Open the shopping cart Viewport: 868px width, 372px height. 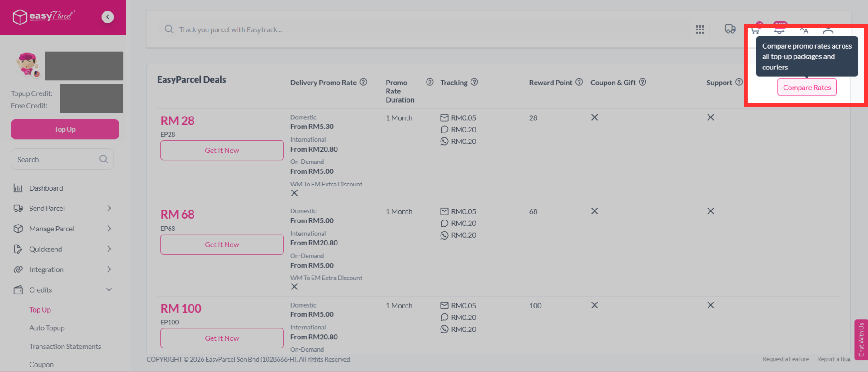click(755, 30)
